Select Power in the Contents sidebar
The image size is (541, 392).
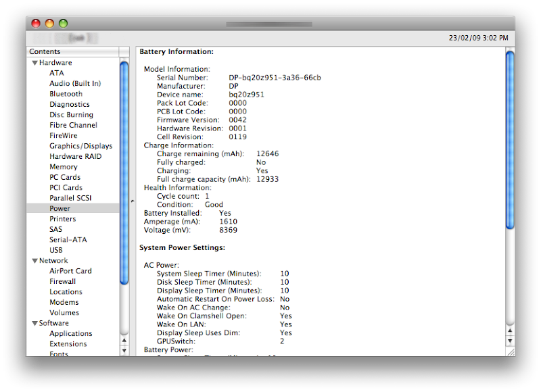pos(60,208)
